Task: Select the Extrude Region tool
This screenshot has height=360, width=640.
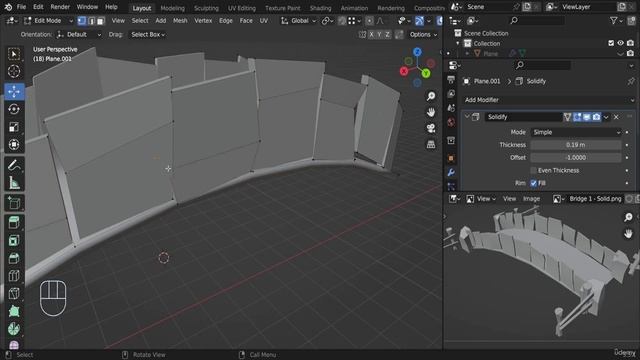Action: pyautogui.click(x=14, y=222)
